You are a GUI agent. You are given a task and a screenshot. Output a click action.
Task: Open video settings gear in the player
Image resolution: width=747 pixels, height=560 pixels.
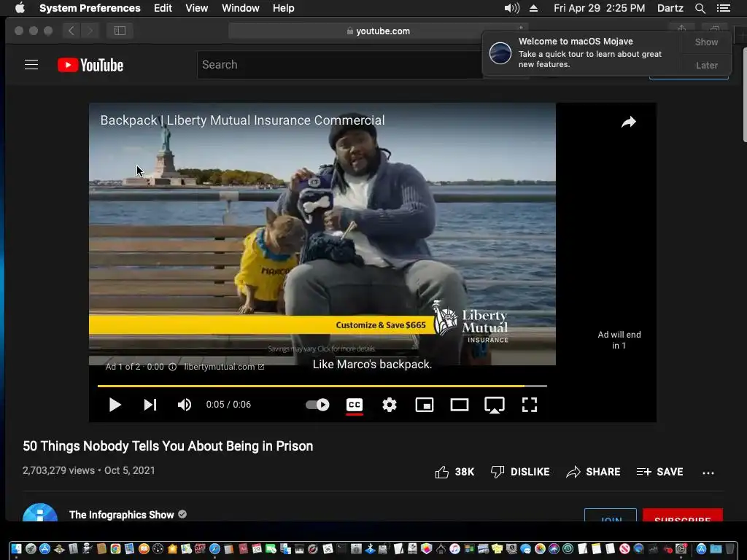(390, 405)
